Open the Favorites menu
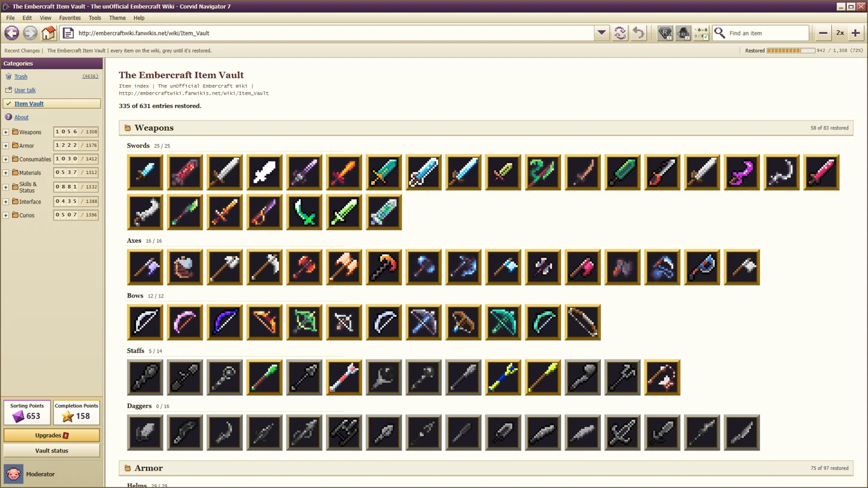Screen dimensions: 868x488 tap(70, 18)
